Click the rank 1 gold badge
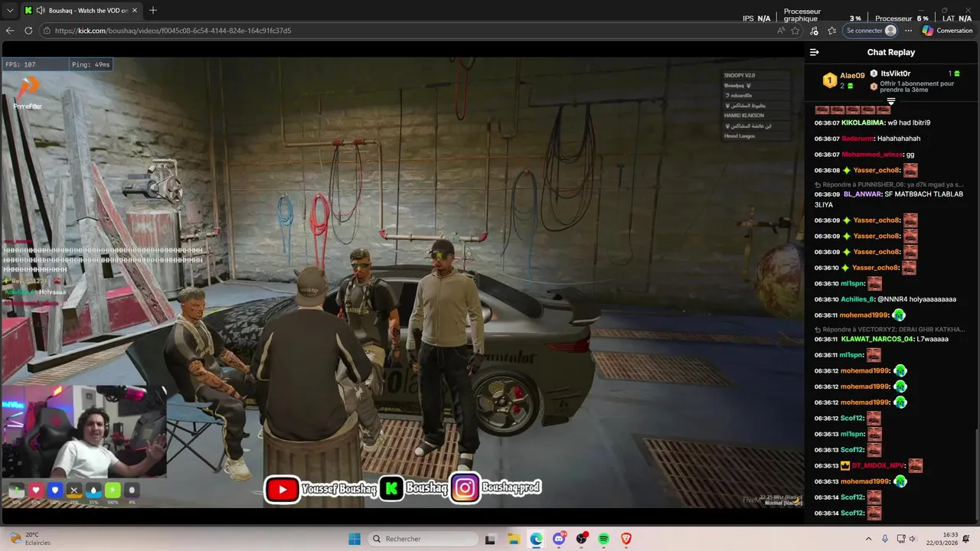Screen dimensions: 980x551 tap(830, 80)
